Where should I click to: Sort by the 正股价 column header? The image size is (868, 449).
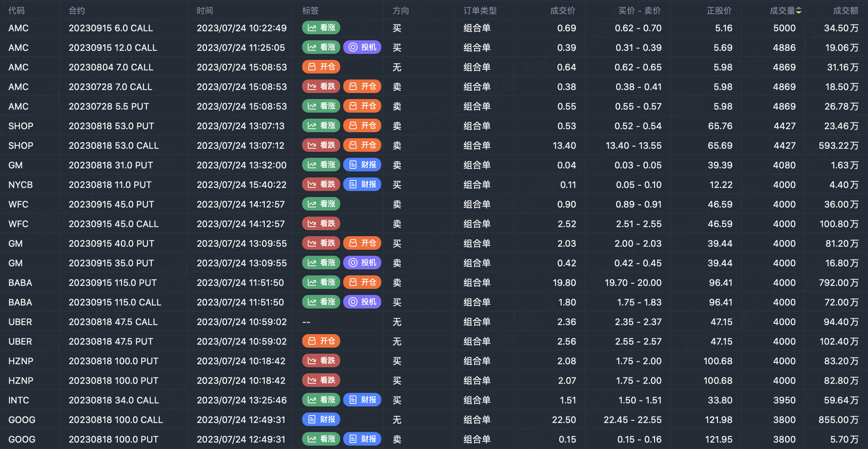(x=720, y=11)
